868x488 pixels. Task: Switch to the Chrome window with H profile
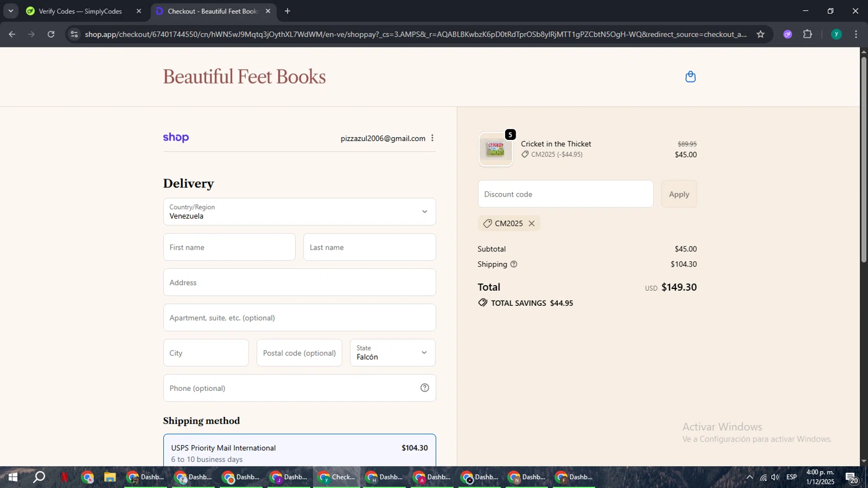click(x=385, y=477)
